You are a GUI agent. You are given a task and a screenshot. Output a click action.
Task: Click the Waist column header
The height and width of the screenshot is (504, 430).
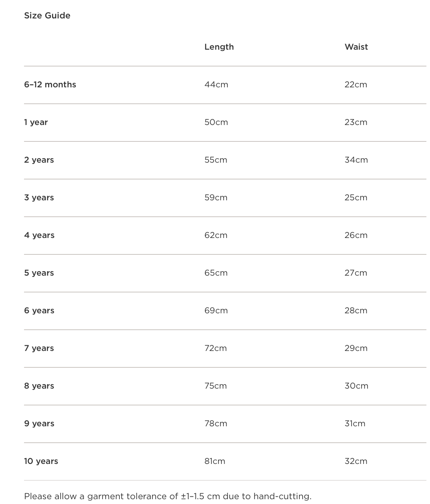tap(356, 47)
